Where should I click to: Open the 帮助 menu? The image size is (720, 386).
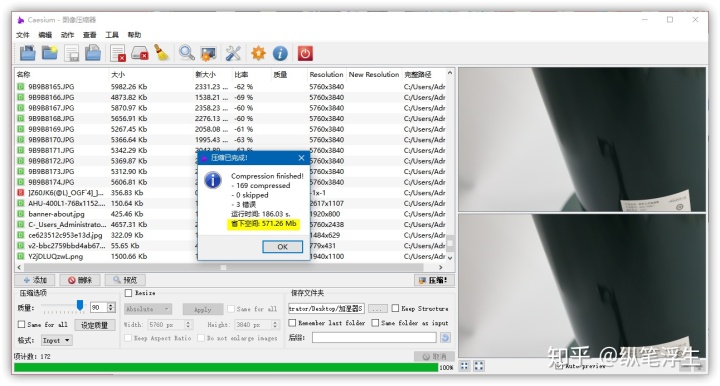134,35
